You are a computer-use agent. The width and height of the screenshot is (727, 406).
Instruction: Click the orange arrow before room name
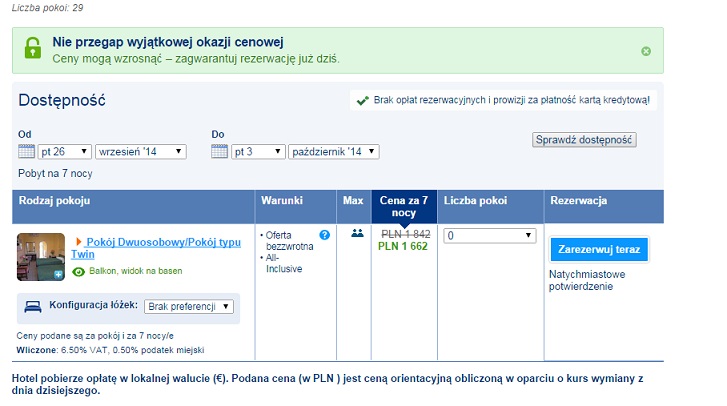point(78,241)
